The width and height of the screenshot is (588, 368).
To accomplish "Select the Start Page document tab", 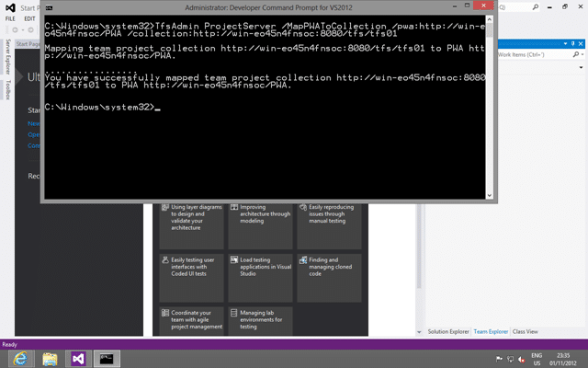I will (x=28, y=44).
